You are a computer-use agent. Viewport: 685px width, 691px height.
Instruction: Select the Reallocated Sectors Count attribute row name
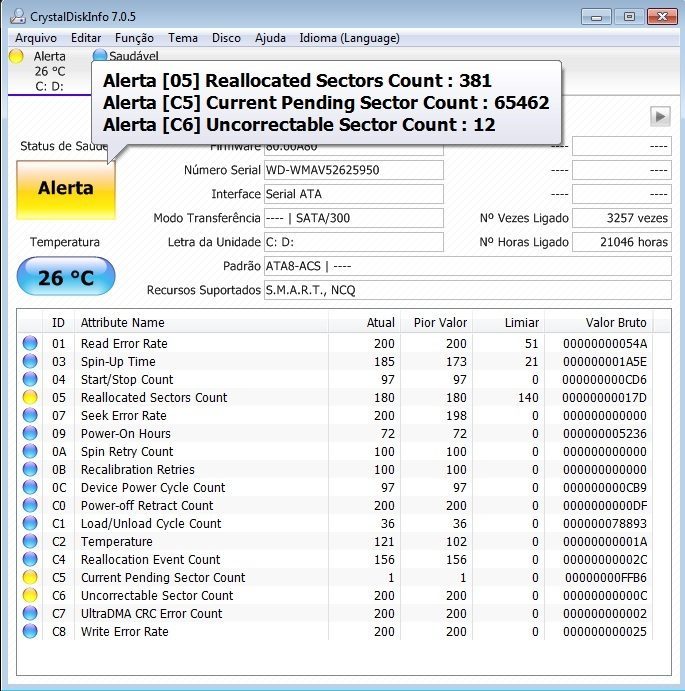tap(154, 398)
